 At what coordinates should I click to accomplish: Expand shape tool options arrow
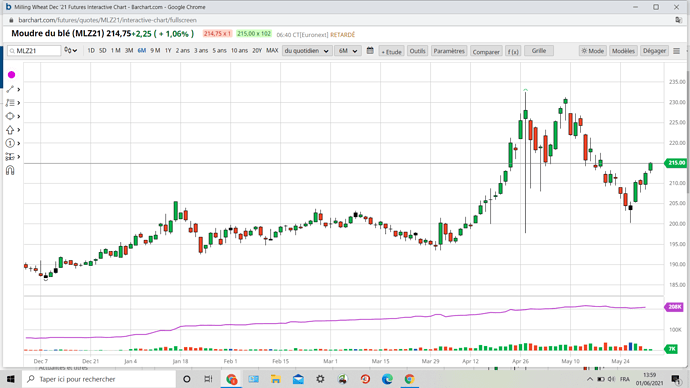pos(18,117)
